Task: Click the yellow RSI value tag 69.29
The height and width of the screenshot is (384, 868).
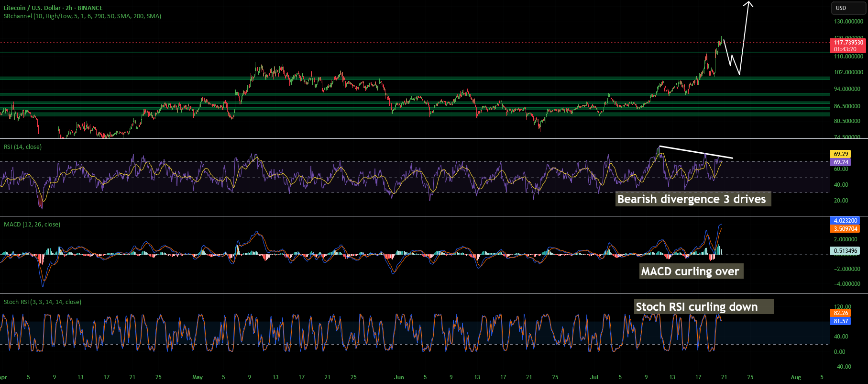Action: [x=841, y=154]
